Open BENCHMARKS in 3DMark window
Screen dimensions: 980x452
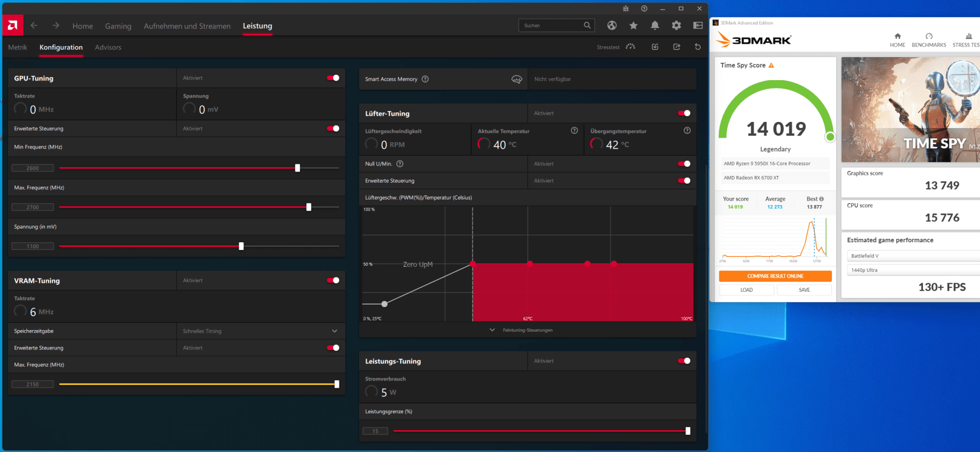tap(929, 40)
